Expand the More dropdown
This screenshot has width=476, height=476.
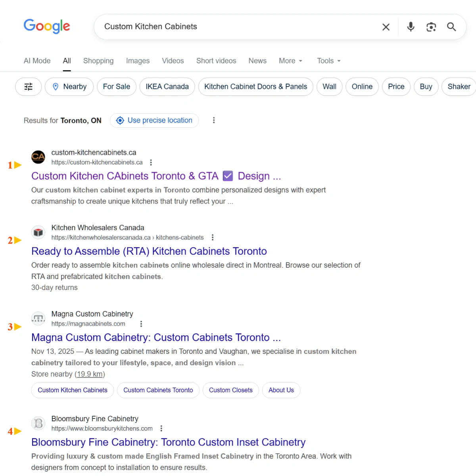coord(291,61)
